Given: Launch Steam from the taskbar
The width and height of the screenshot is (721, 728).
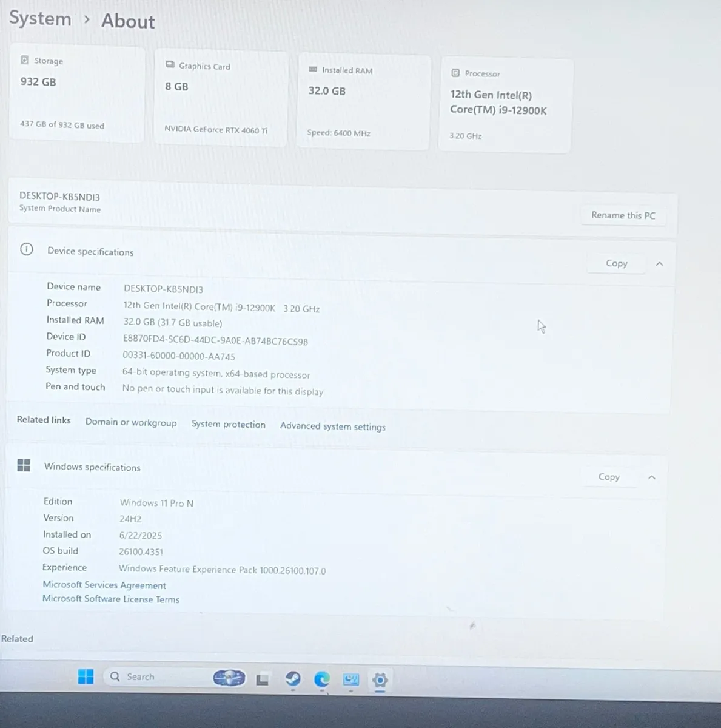Looking at the screenshot, I should [x=293, y=679].
